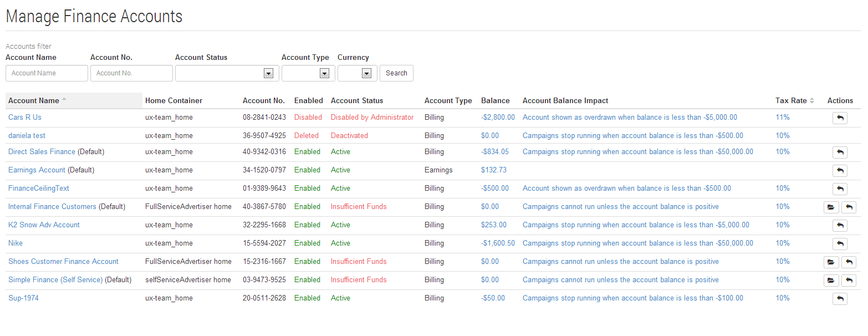
Task: Click the reply arrow icon for Earnings Account
Action: click(x=840, y=170)
